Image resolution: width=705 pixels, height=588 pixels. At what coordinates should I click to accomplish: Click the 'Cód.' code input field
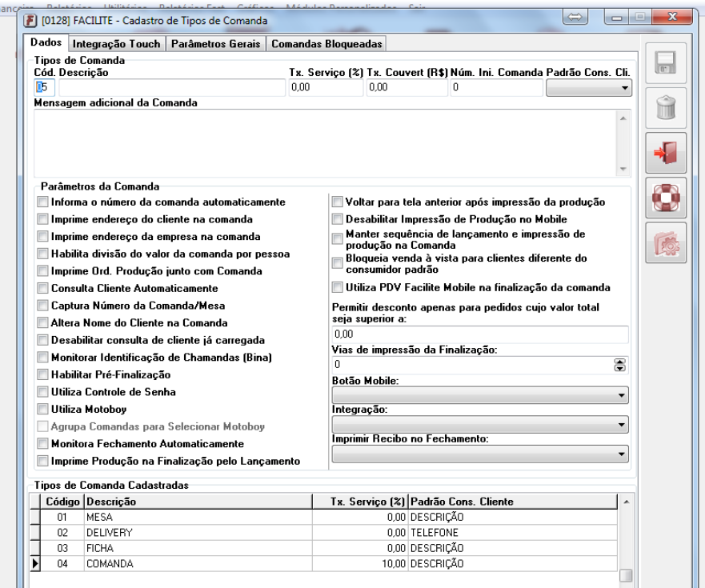point(45,87)
